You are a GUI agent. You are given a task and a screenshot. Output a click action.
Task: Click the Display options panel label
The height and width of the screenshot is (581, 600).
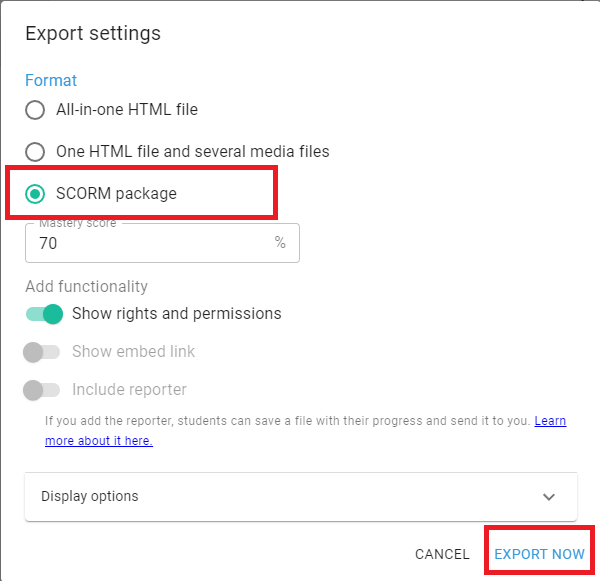[x=90, y=497]
